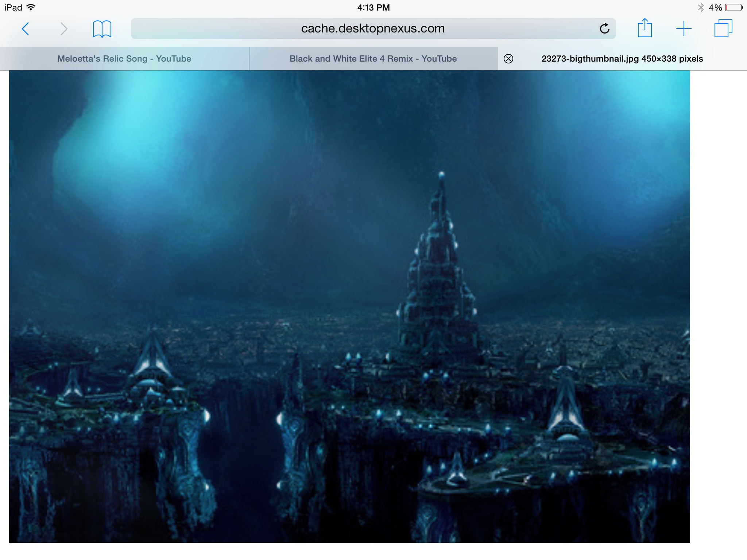The height and width of the screenshot is (560, 747).
Task: Tap the 4% battery percentage text
Action: pos(715,8)
